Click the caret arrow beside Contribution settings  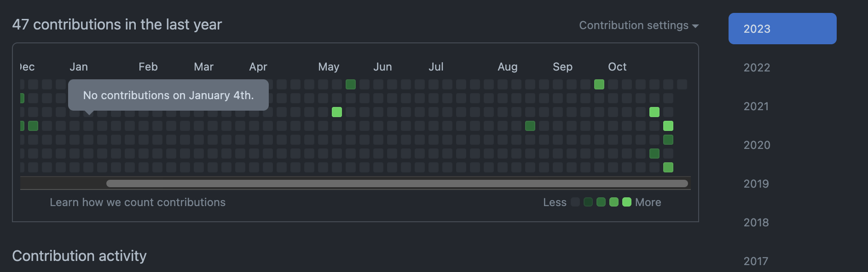pos(695,26)
